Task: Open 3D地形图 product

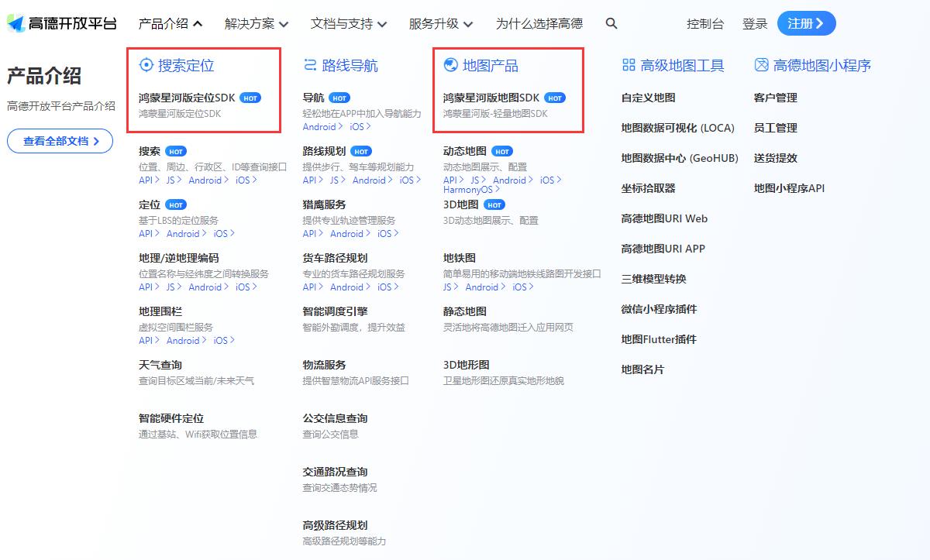Action: pos(467,365)
